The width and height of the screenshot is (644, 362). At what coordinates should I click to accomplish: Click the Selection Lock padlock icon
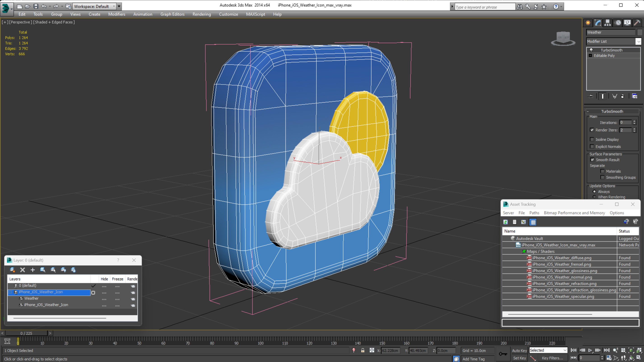(363, 350)
